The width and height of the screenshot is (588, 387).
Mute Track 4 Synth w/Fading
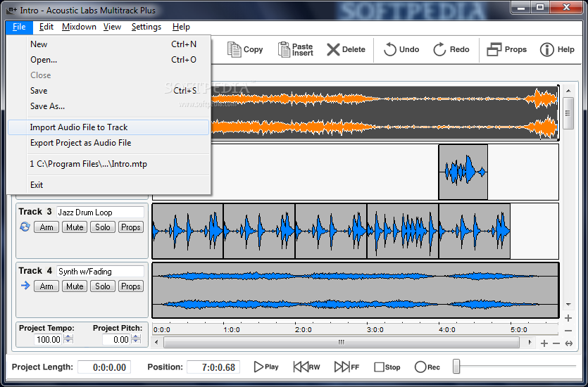(x=75, y=286)
